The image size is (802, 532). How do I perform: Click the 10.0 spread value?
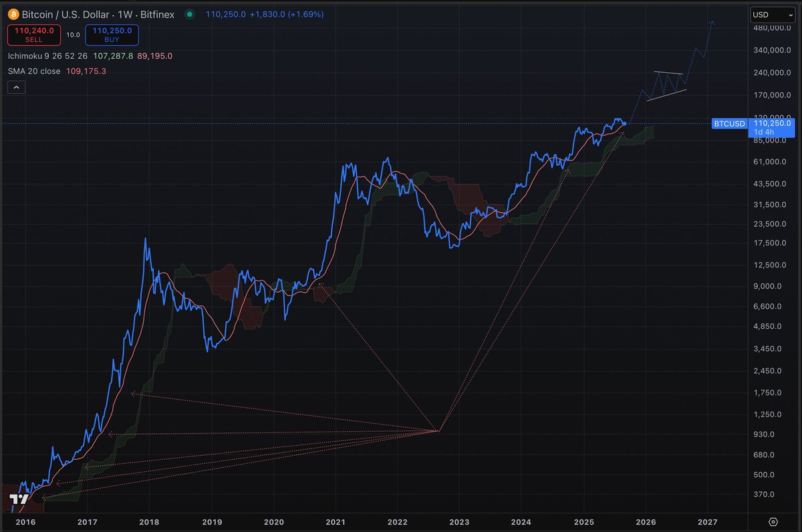point(73,35)
